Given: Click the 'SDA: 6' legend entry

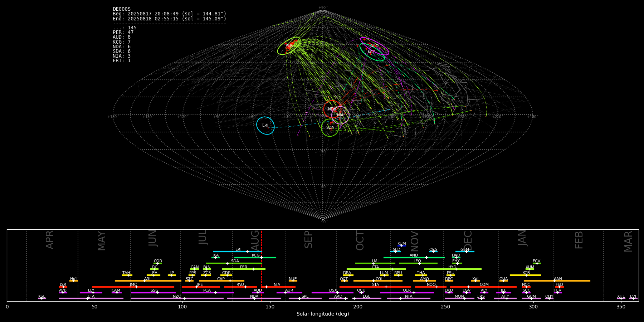Looking at the screenshot, I should [122, 52].
